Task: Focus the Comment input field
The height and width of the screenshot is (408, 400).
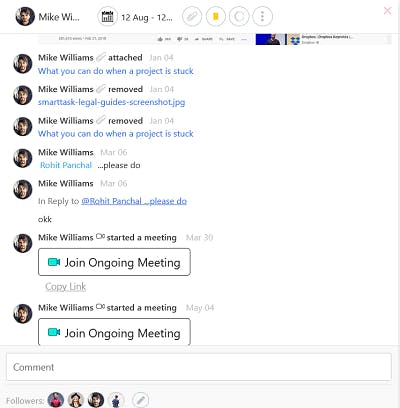Action: pos(199,367)
